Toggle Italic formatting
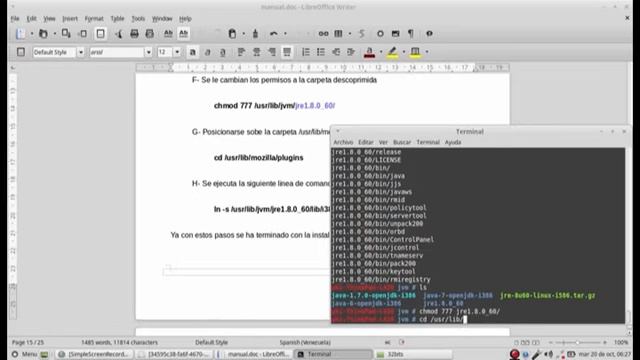 click(207, 52)
